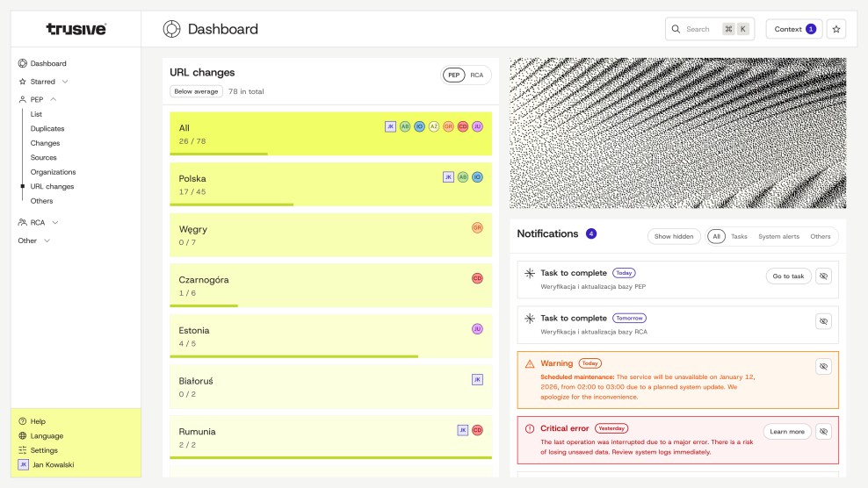Click the trusive logo
The image size is (868, 488).
(x=76, y=29)
